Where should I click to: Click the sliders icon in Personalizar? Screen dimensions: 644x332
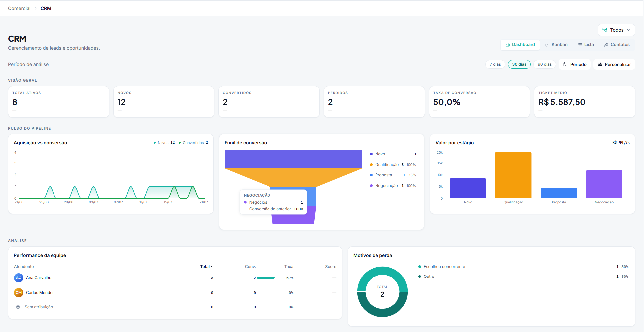tap(600, 64)
